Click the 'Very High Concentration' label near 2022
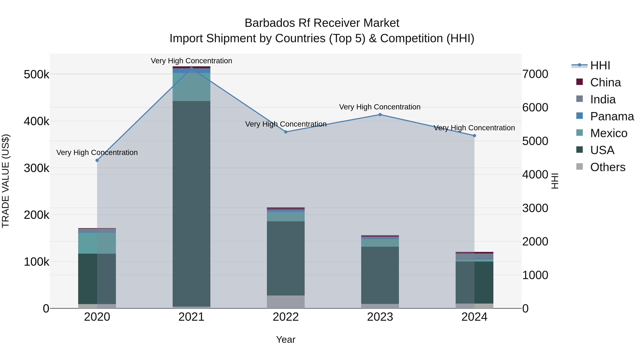Screen dimensions: 644x362 (x=286, y=124)
